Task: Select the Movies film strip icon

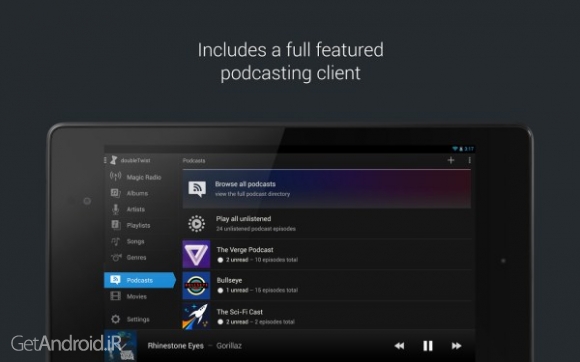Action: coord(115,296)
